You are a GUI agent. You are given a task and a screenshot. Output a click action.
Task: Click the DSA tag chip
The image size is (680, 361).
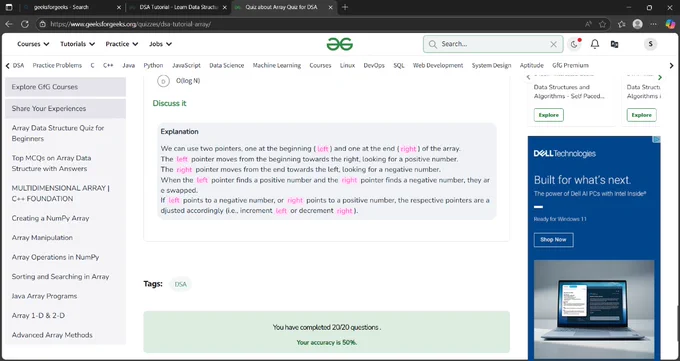tap(180, 285)
